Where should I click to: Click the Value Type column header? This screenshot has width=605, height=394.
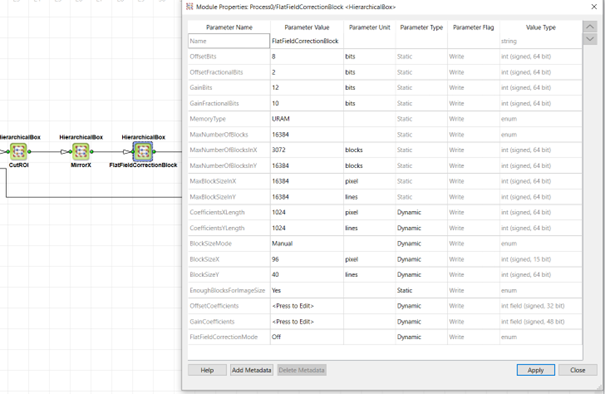tap(541, 27)
